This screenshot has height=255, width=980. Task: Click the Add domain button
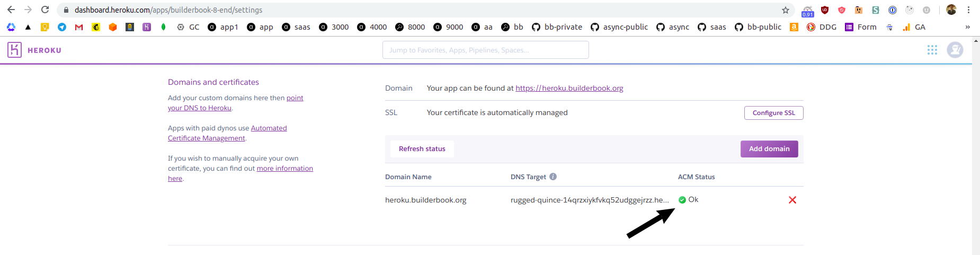click(x=769, y=149)
